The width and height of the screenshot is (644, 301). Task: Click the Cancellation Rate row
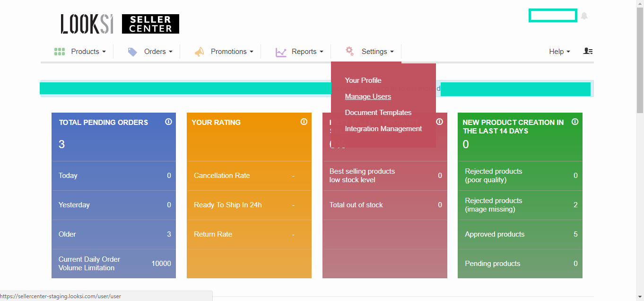click(x=249, y=176)
